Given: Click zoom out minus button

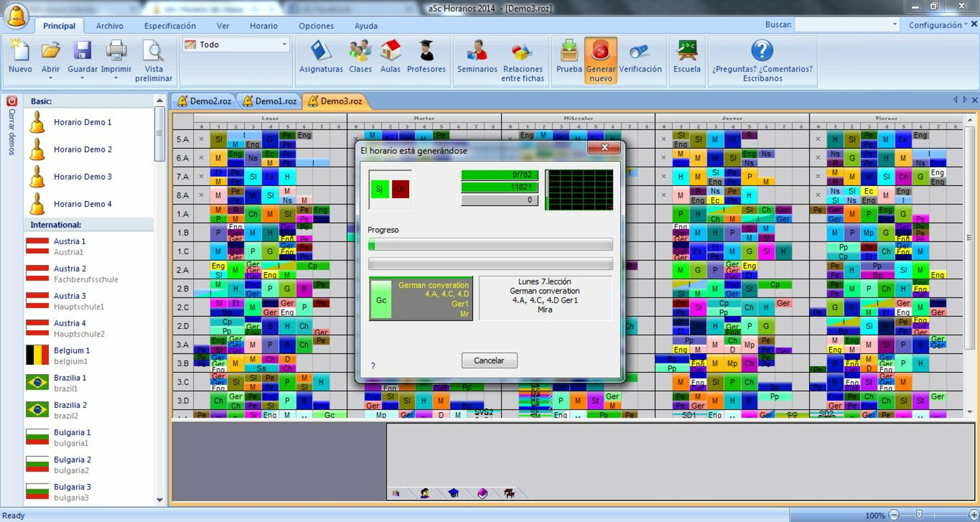Looking at the screenshot, I should [894, 515].
